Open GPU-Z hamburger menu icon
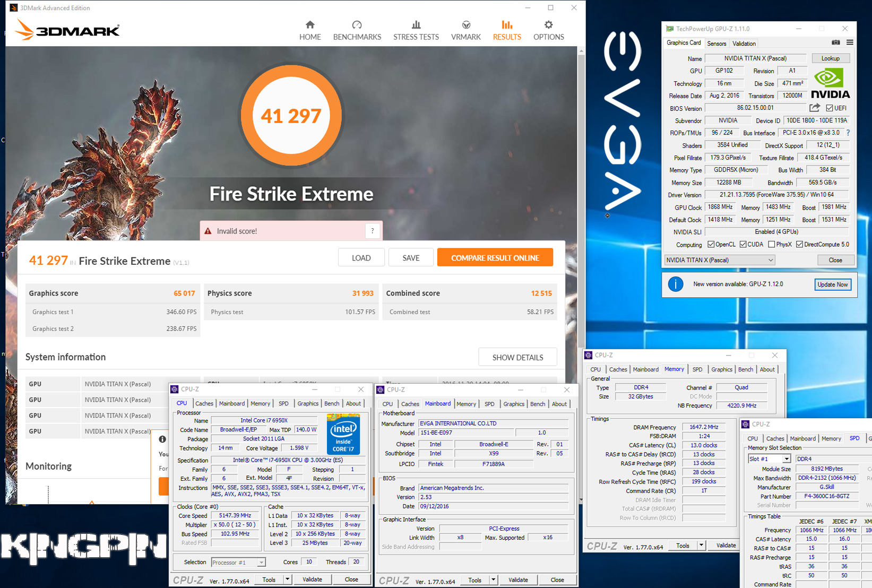 [850, 43]
